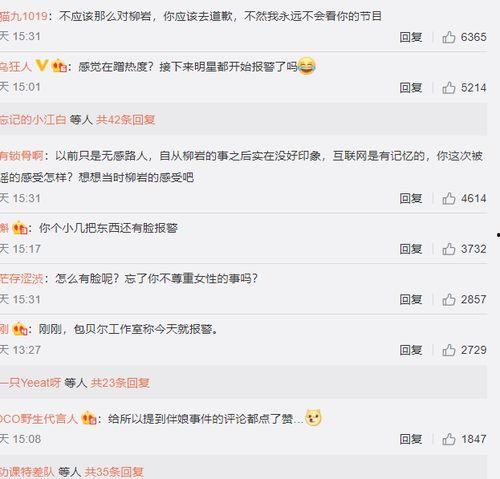Open profile of user 一只Yeeat呀
The height and width of the screenshot is (479, 500).
[x=30, y=383]
